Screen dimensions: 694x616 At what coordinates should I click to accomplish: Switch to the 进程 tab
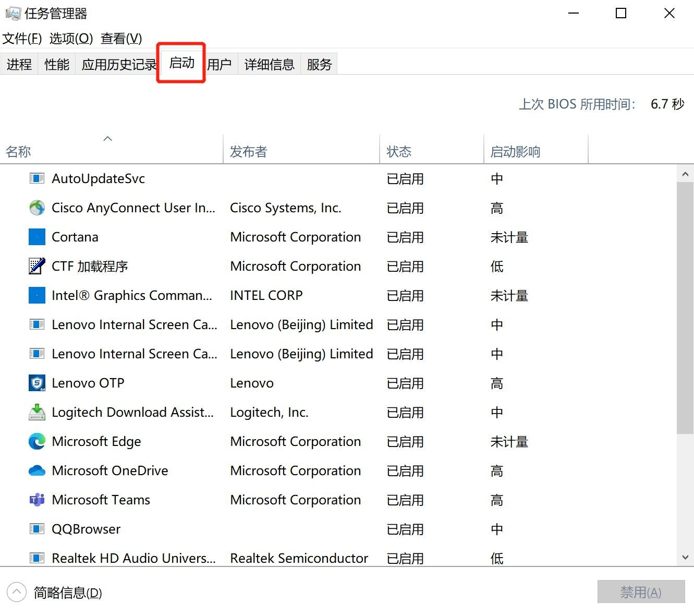(19, 64)
